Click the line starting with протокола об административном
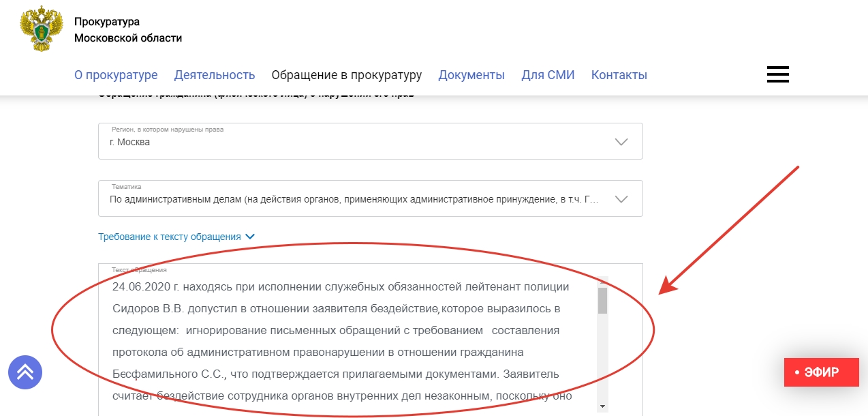Image resolution: width=868 pixels, height=418 pixels. coord(317,353)
